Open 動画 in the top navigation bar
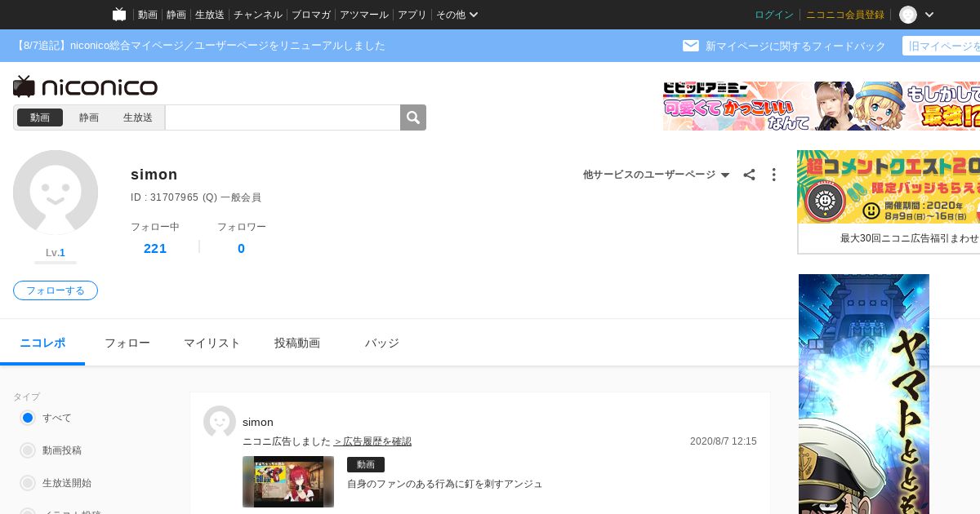The width and height of the screenshot is (980, 514). pyautogui.click(x=148, y=15)
